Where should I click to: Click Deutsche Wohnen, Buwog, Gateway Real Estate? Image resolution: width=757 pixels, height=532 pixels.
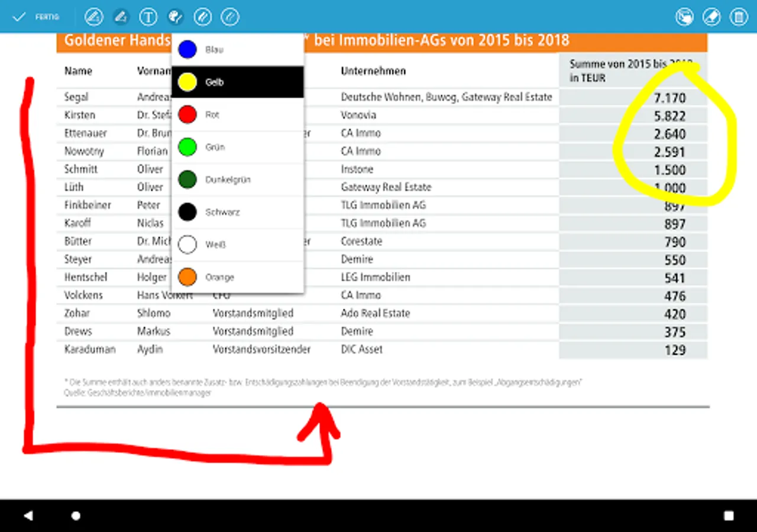[x=447, y=97]
